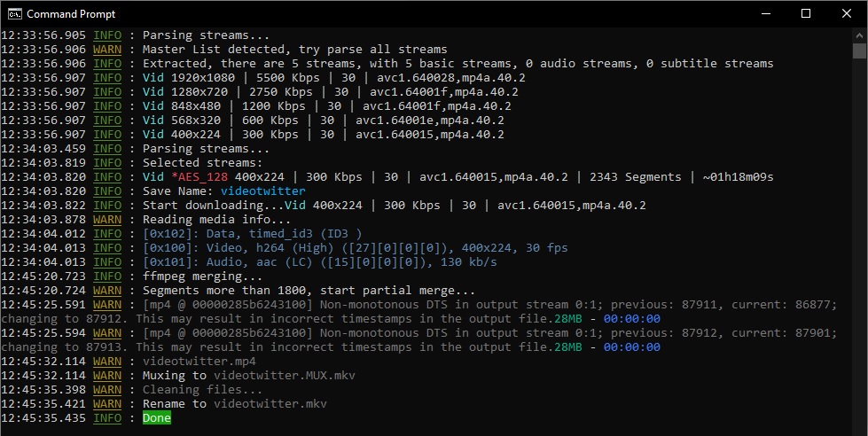Click the text ffmpeg merging...
Screen dimensions: 868x436
tap(203, 276)
